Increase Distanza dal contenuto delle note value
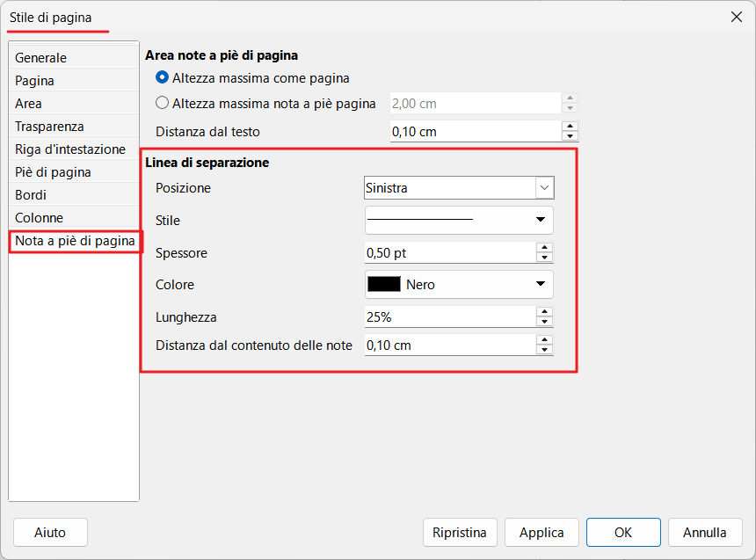Image resolution: width=756 pixels, height=560 pixels. 544,340
